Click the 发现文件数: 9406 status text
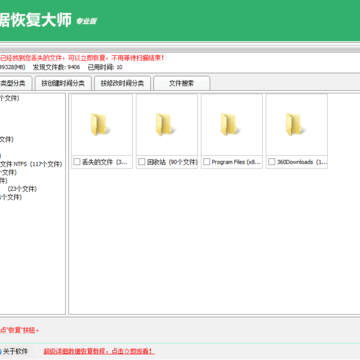 pos(56,67)
